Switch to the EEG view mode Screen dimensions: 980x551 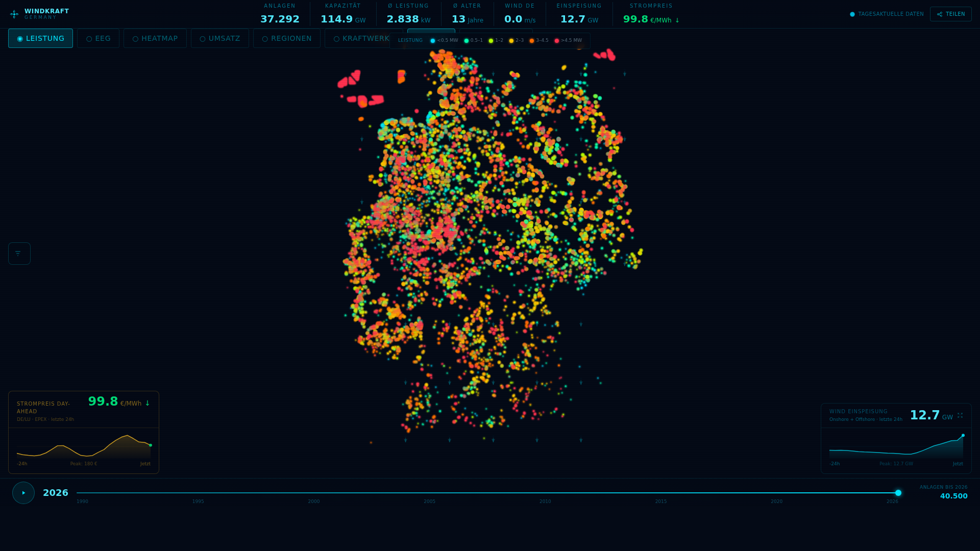(x=98, y=38)
